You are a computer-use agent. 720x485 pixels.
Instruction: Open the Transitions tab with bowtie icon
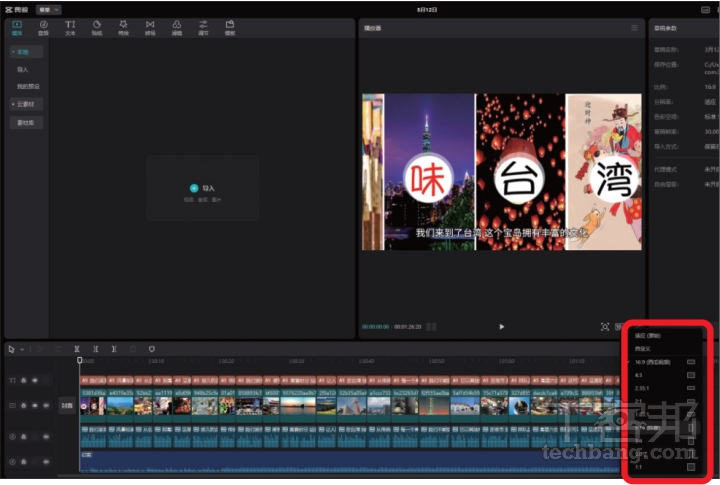[x=150, y=28]
